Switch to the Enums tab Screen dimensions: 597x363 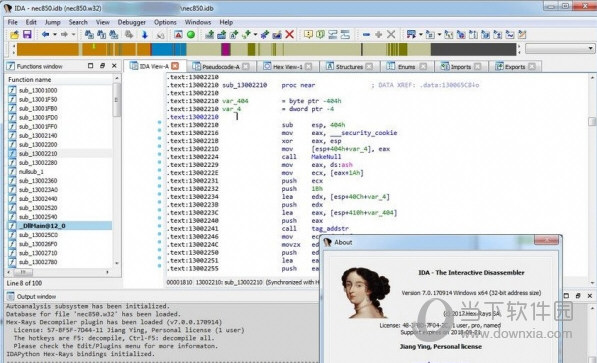(406, 67)
